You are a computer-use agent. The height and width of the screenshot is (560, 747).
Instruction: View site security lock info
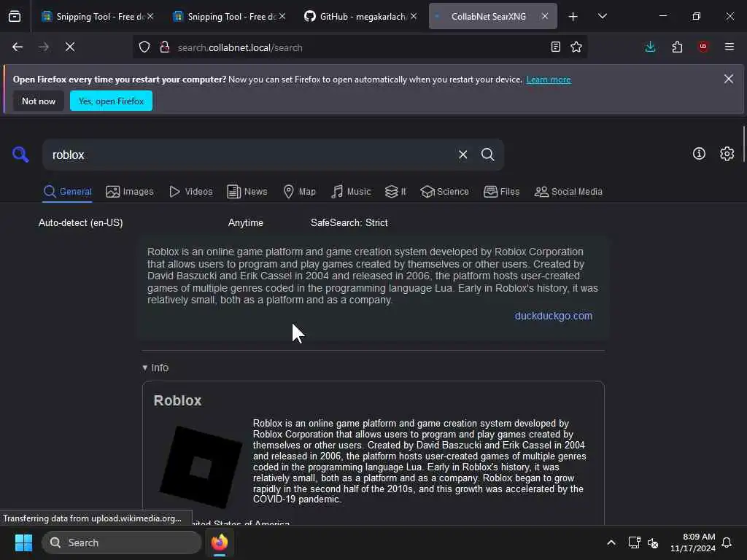pos(165,47)
